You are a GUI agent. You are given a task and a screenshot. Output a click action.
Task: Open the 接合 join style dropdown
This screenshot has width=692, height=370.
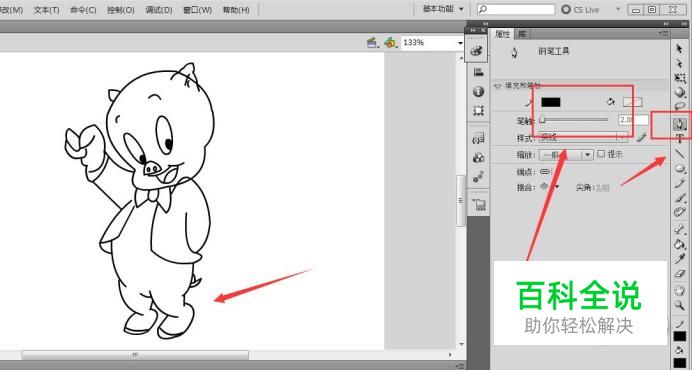pyautogui.click(x=550, y=187)
